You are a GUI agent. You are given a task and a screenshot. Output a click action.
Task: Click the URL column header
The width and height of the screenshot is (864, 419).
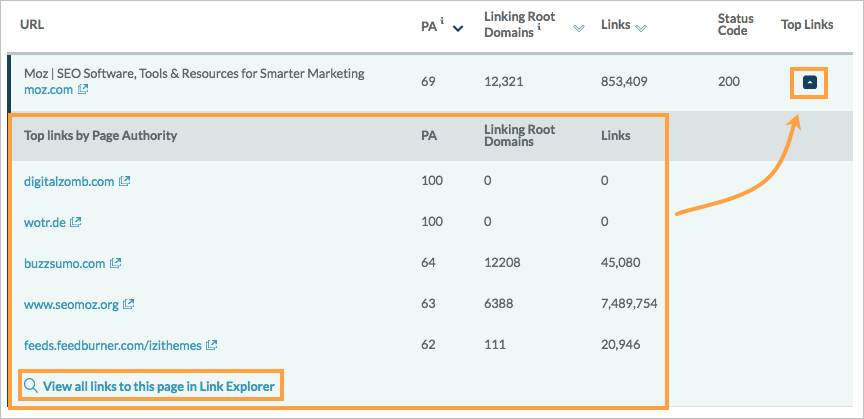32,25
